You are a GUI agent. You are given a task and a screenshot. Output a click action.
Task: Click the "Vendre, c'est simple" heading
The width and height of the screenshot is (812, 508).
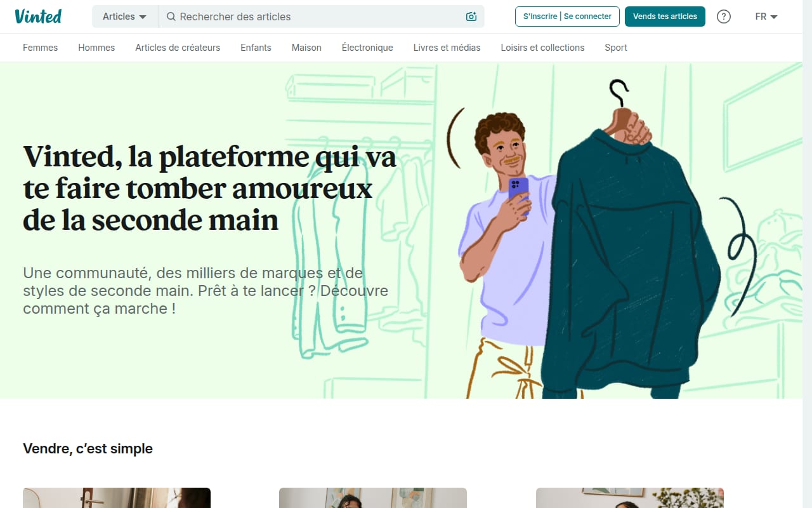(88, 449)
